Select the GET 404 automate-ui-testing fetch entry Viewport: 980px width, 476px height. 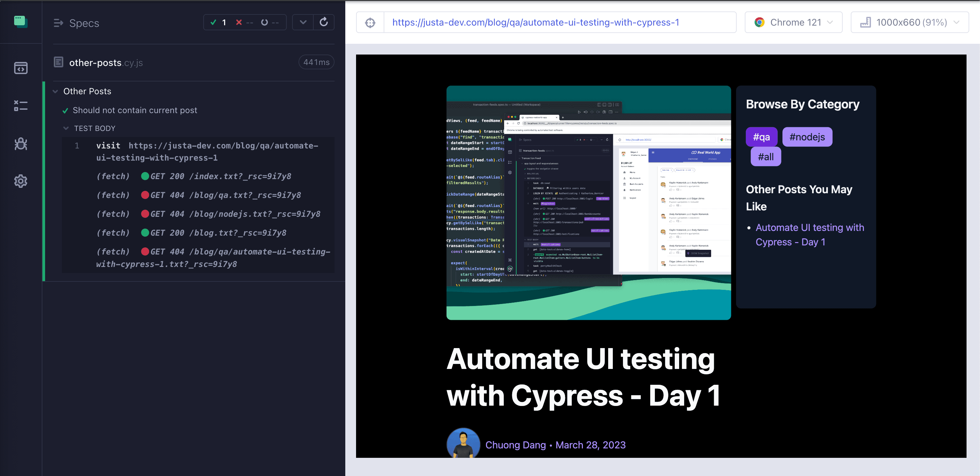click(x=198, y=258)
